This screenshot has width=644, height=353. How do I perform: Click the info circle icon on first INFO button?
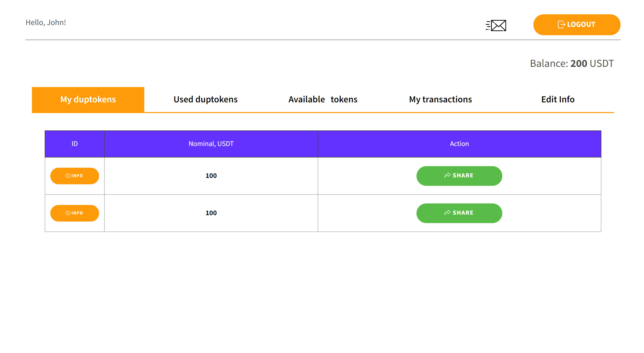tap(68, 176)
